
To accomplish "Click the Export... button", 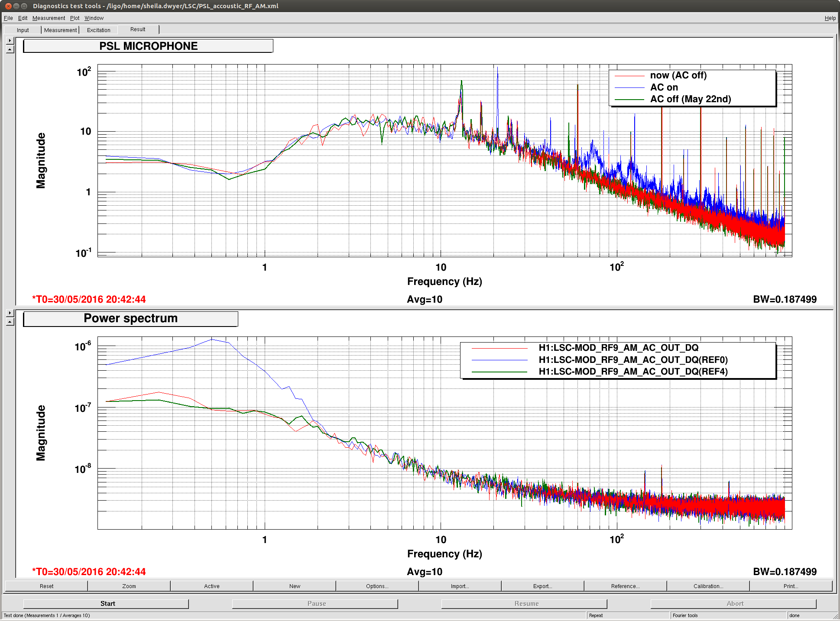I will pos(543,586).
